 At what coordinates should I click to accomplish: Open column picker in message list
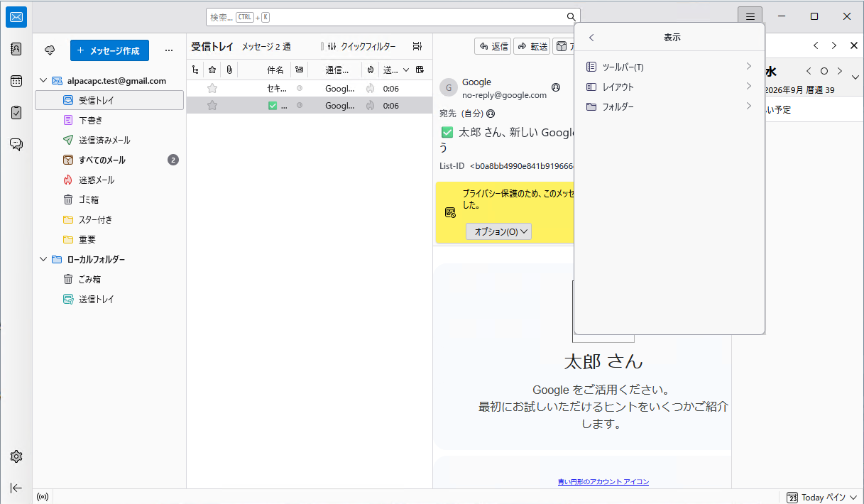click(420, 70)
